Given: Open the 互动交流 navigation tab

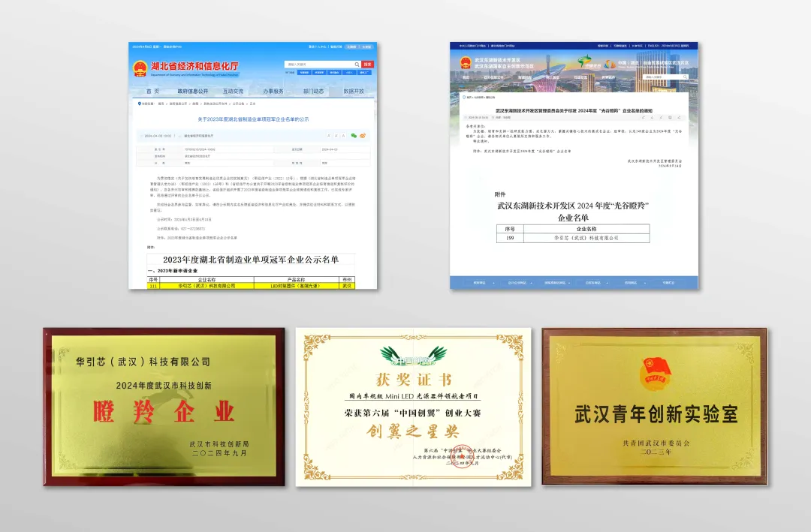Looking at the screenshot, I should pyautogui.click(x=233, y=91).
